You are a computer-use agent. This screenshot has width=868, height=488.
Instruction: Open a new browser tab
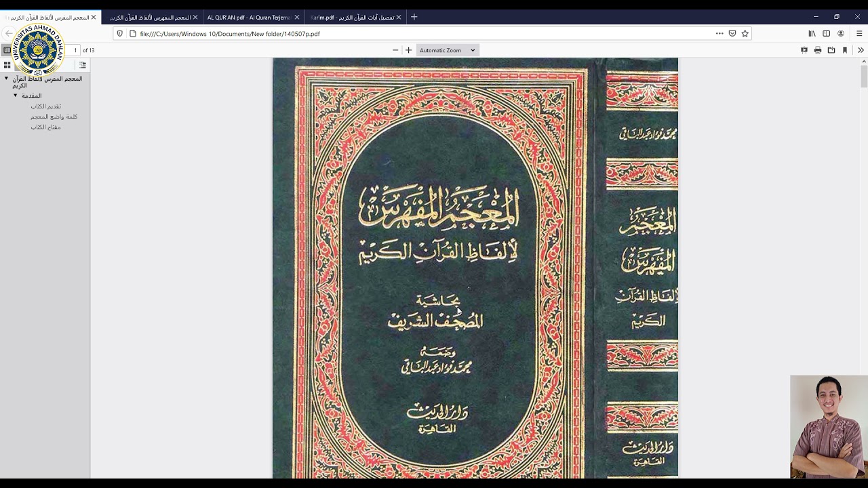pyautogui.click(x=414, y=17)
